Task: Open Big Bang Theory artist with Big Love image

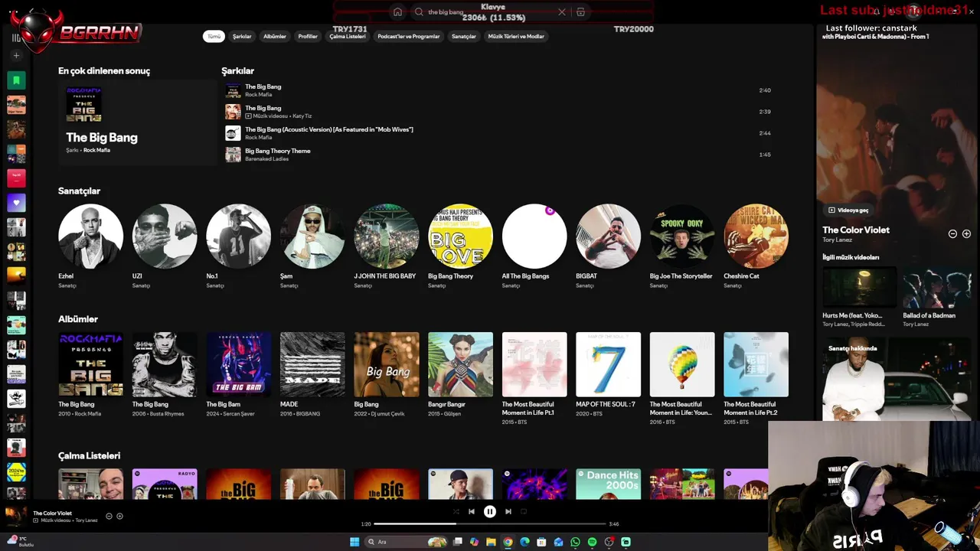Action: click(x=460, y=236)
